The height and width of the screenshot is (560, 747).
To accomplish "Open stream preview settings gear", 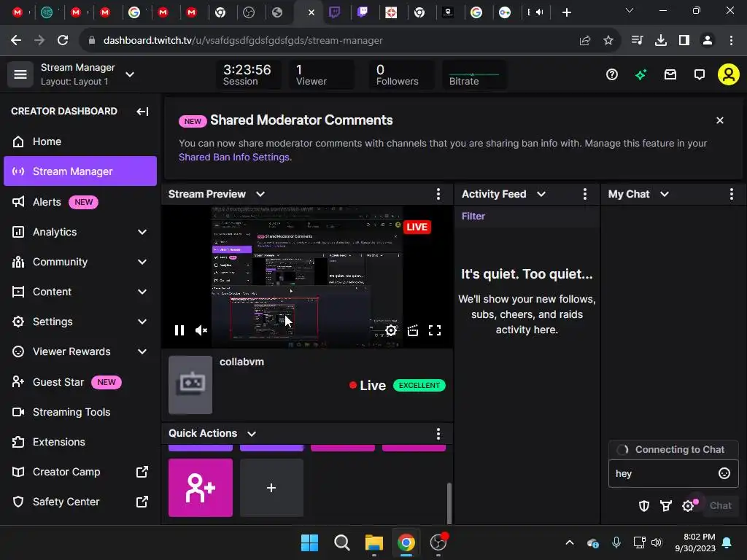I will point(391,330).
